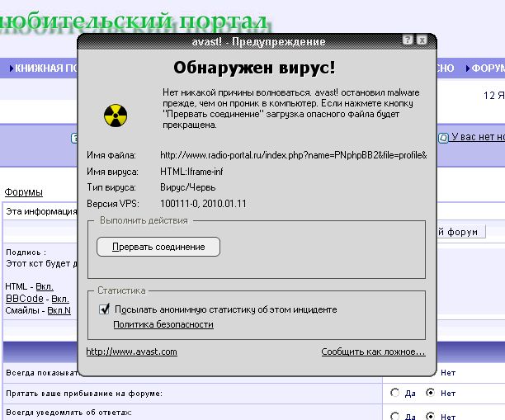The height and width of the screenshot is (420, 505).
Task: Click the message icon beside У вас нет
Action: (x=443, y=138)
